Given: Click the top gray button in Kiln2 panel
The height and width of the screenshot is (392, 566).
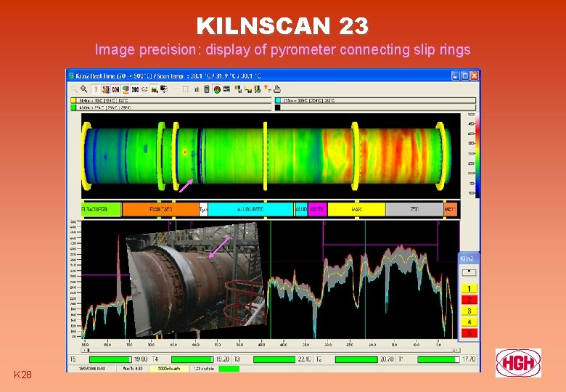Looking at the screenshot, I should pyautogui.click(x=469, y=272).
